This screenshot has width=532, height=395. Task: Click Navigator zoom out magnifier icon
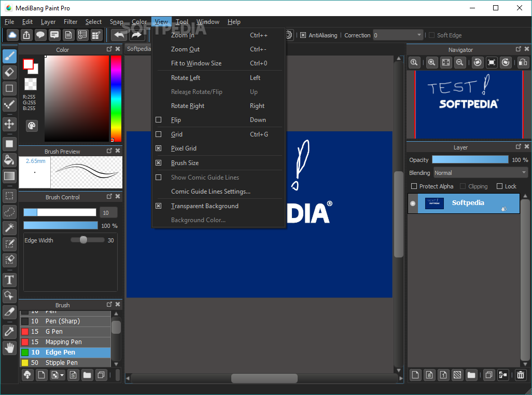460,62
